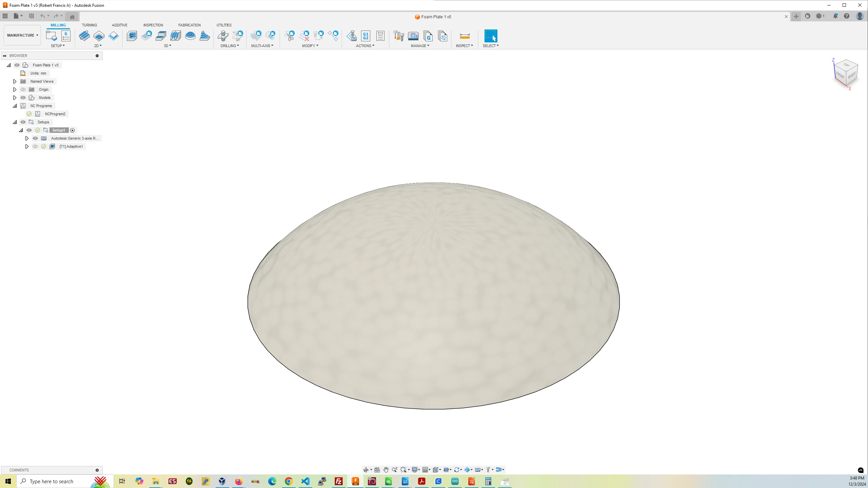Open the Tool Library icon

point(399,36)
